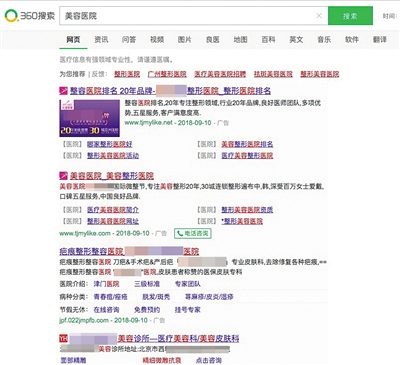The image size is (400, 365).
Task: Click the 360搜索 logo
Action: pos(29,15)
